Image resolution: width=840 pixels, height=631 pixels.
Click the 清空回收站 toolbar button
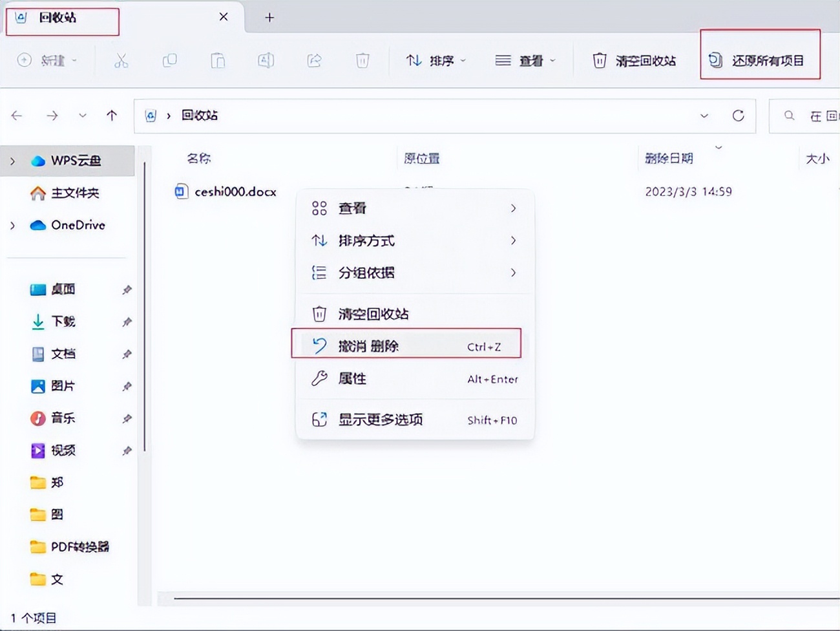pos(635,60)
